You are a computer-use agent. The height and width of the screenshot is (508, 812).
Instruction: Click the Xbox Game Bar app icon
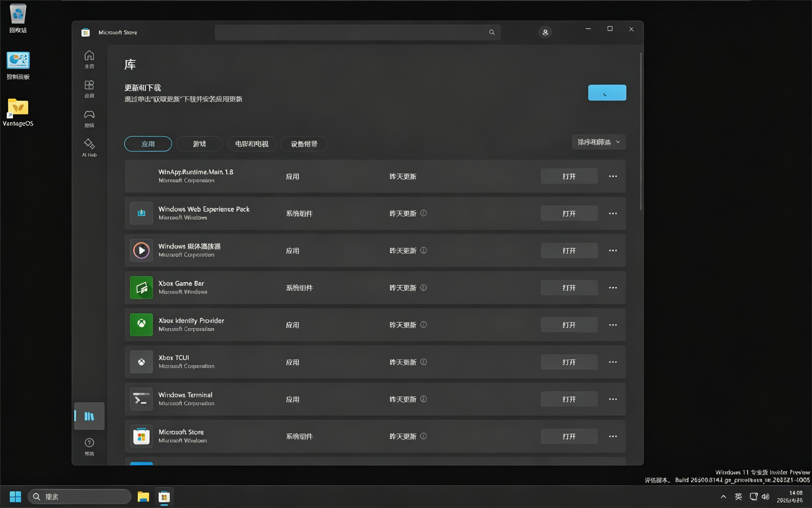pos(141,288)
